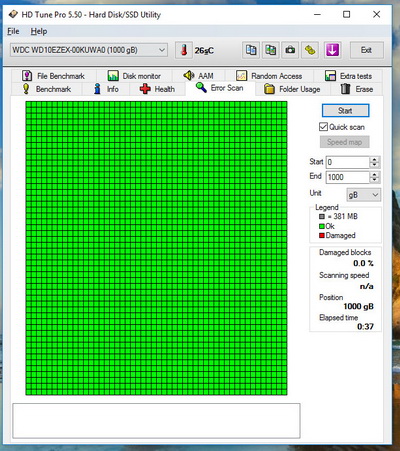
Task: Click the purple download arrow icon
Action: coord(332,50)
